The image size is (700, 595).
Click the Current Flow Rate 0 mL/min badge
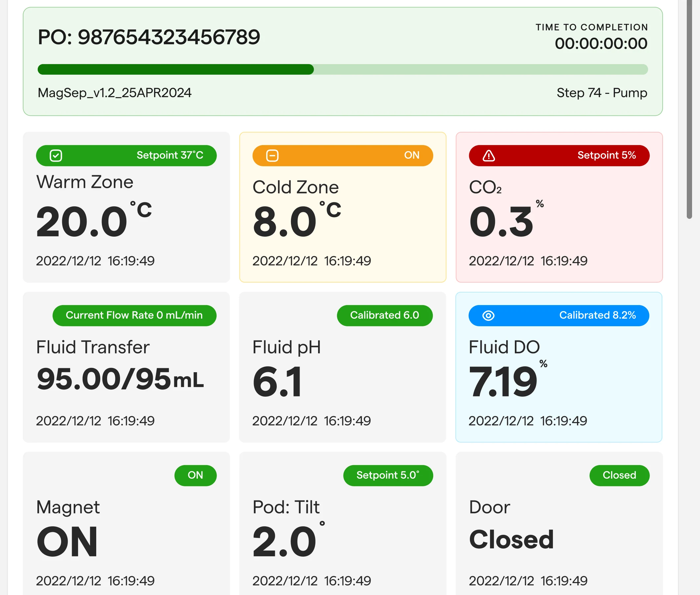click(x=134, y=315)
